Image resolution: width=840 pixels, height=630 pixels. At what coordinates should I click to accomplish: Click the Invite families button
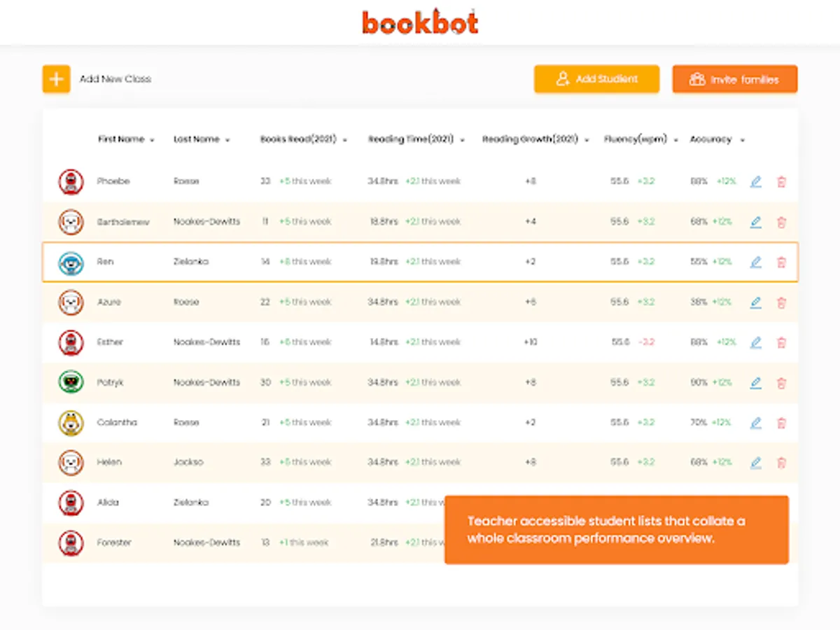click(x=735, y=79)
